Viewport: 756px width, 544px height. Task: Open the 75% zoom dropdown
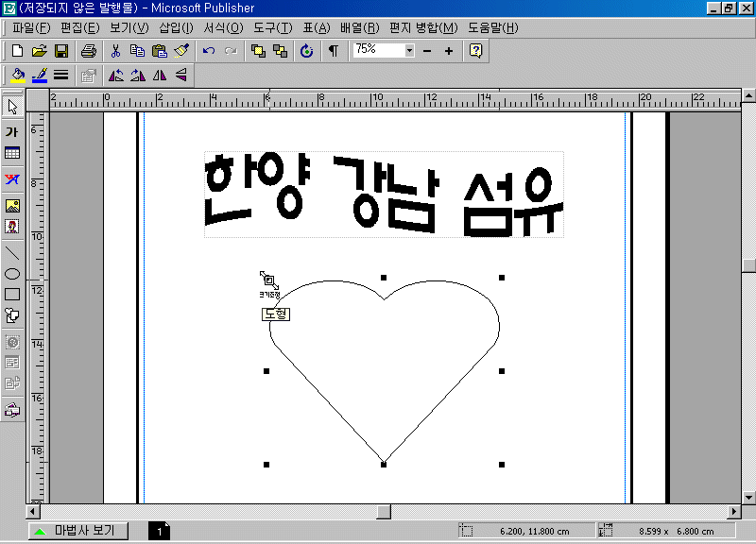tap(409, 51)
